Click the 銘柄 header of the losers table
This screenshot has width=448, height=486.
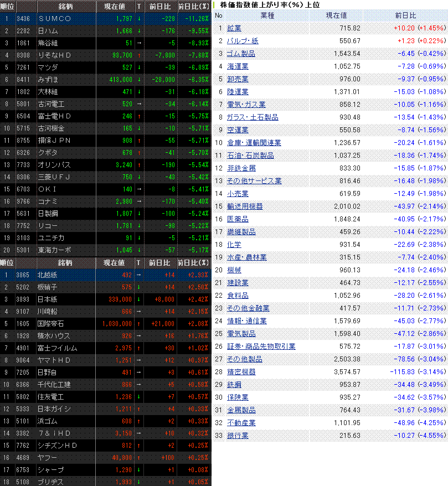pyautogui.click(x=65, y=6)
